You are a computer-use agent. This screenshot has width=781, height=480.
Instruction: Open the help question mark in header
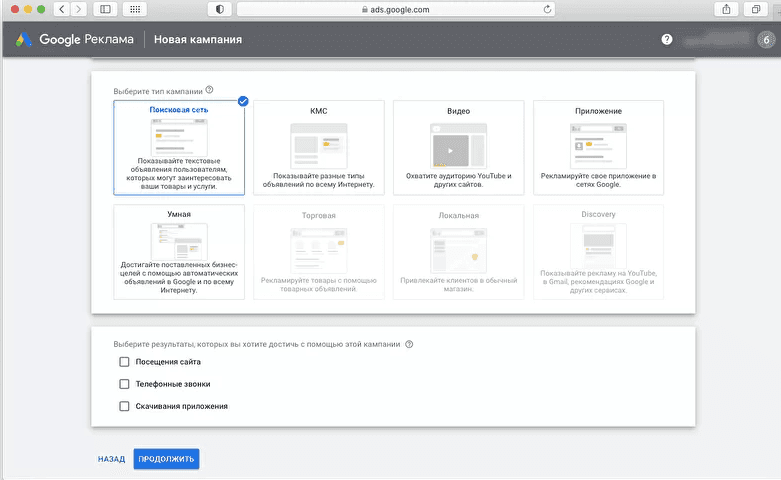(x=667, y=39)
